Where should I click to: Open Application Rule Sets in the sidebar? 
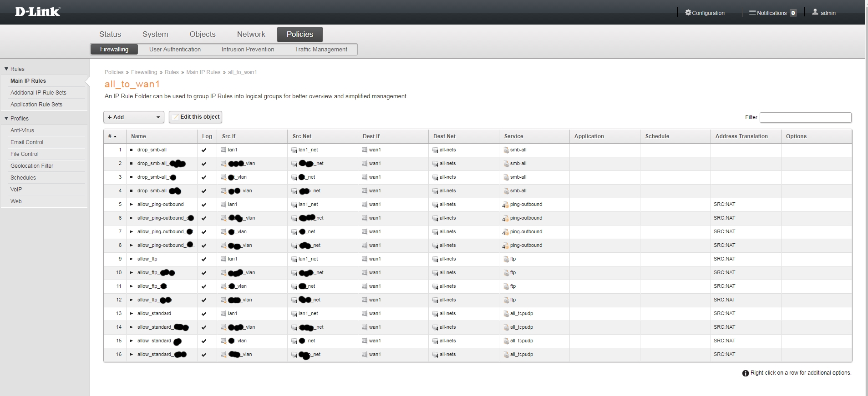[36, 105]
